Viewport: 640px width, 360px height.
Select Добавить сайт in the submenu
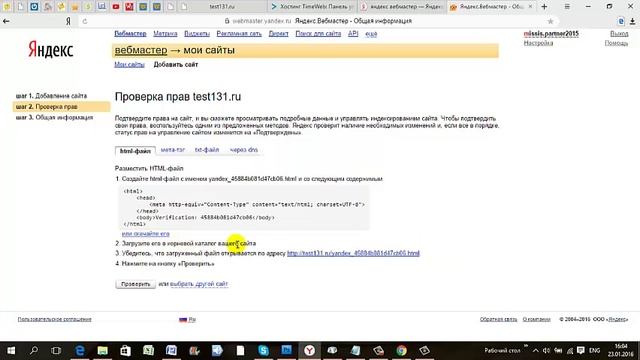tap(176, 64)
